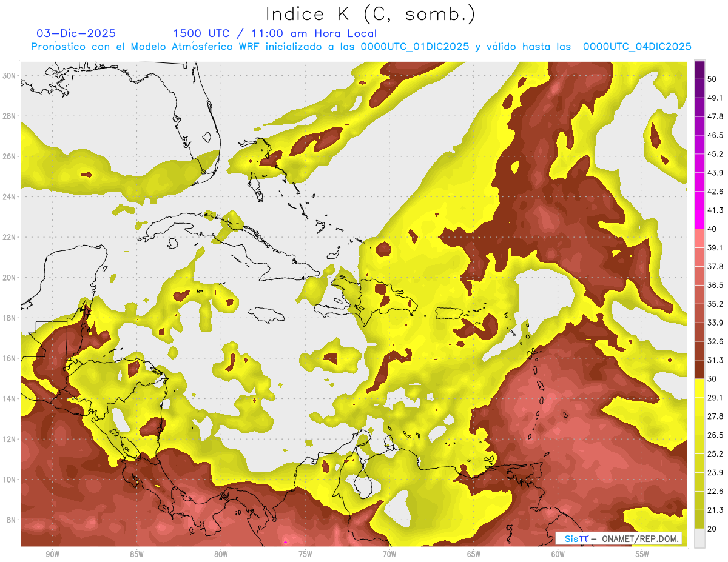Click the 55W longitude label
Viewport: 728px width, 562px height.
click(642, 555)
